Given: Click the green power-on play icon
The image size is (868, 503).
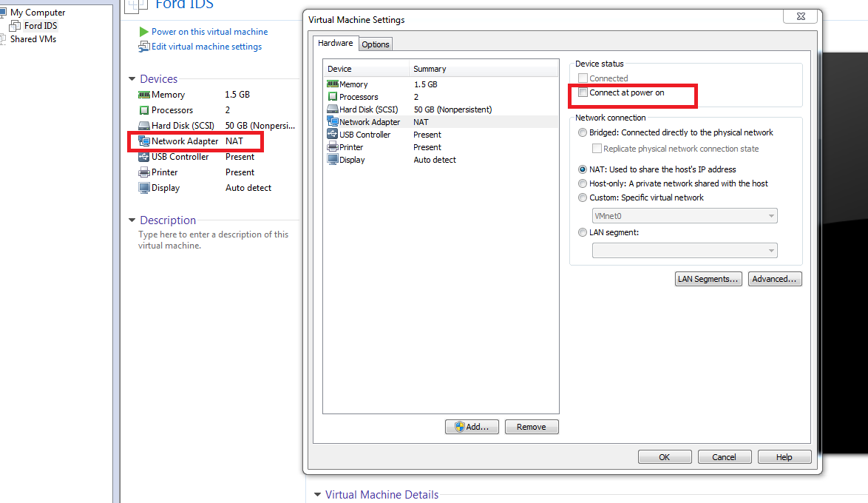Looking at the screenshot, I should click(x=144, y=32).
